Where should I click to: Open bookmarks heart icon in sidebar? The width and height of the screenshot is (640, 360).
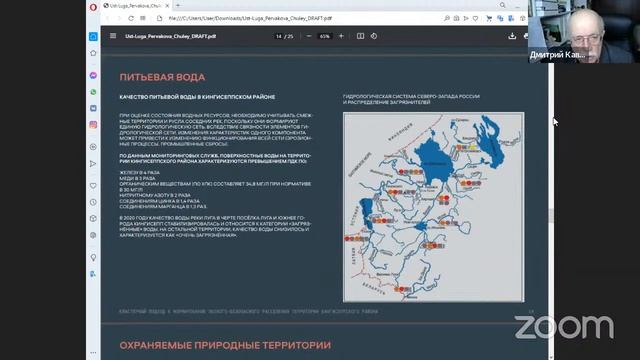coord(93,186)
